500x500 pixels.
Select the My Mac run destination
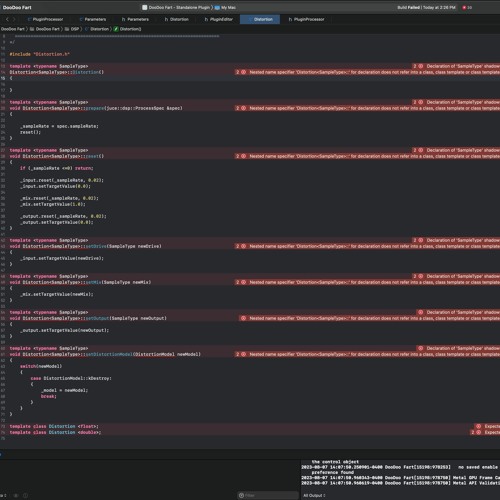(x=225, y=7)
